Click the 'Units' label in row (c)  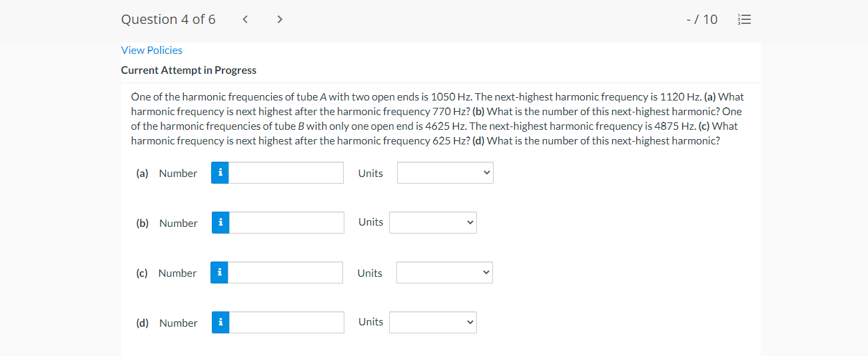click(x=370, y=273)
